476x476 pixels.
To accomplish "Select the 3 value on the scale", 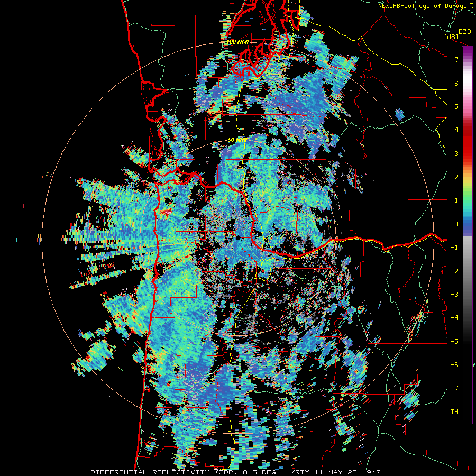I will point(456,153).
